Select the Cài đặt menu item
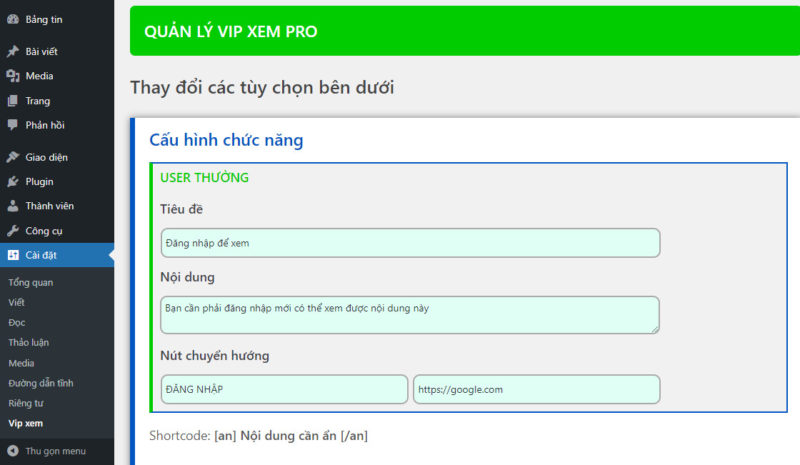Image resolution: width=800 pixels, height=465 pixels. tap(57, 255)
